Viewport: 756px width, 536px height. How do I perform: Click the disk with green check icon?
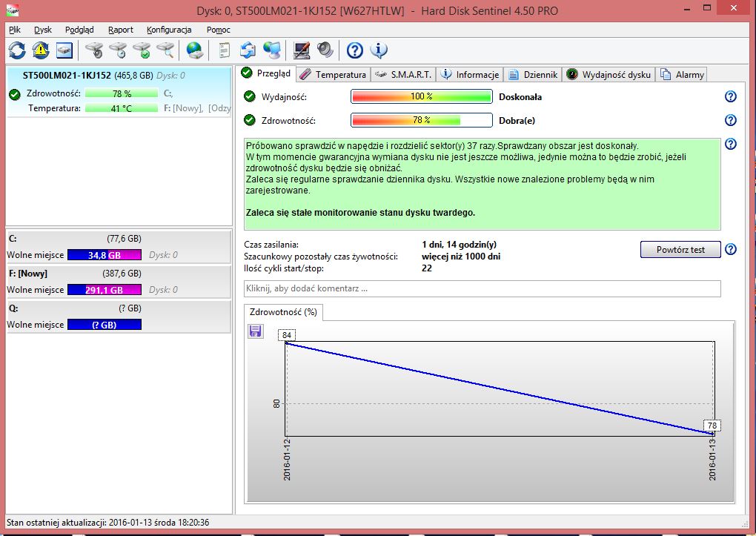pyautogui.click(x=142, y=50)
